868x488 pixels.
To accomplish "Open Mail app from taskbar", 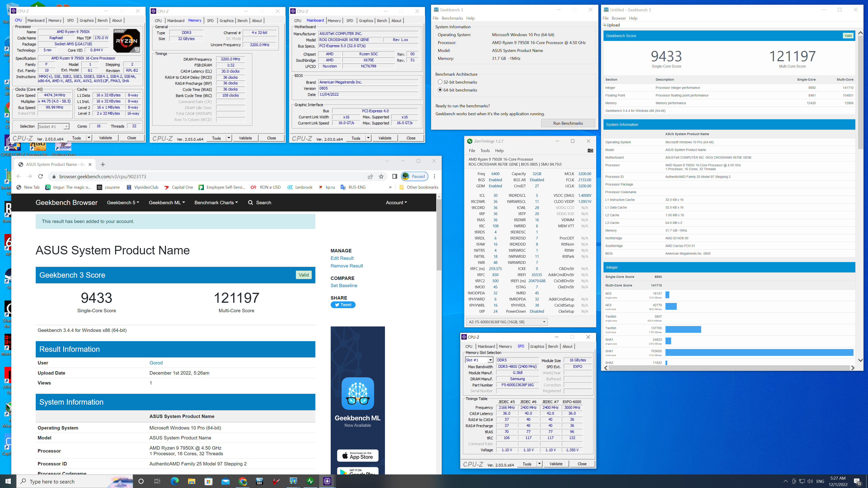I will click(x=225, y=481).
